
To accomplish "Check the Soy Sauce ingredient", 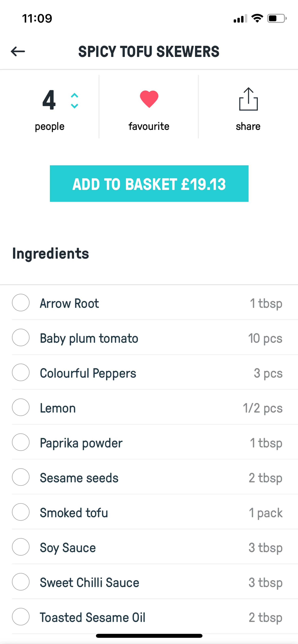I will tap(21, 547).
